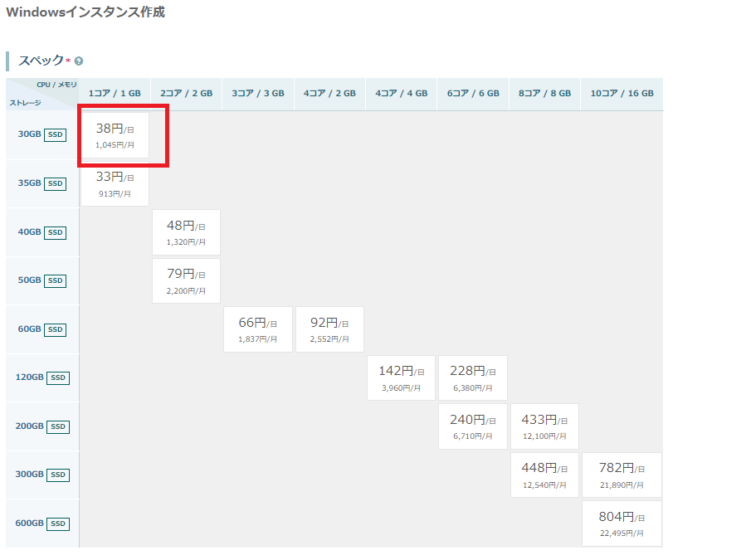This screenshot has width=746, height=560.
Task: Pick the 228円/日 6コア plan
Action: 472,377
